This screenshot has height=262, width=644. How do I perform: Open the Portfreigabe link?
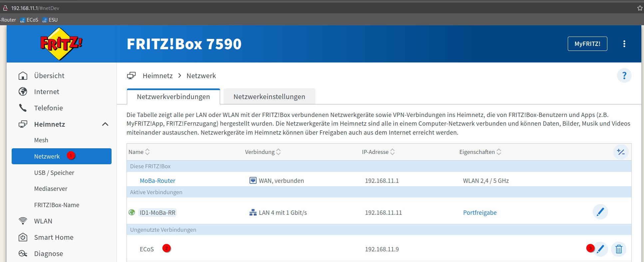[x=480, y=213]
